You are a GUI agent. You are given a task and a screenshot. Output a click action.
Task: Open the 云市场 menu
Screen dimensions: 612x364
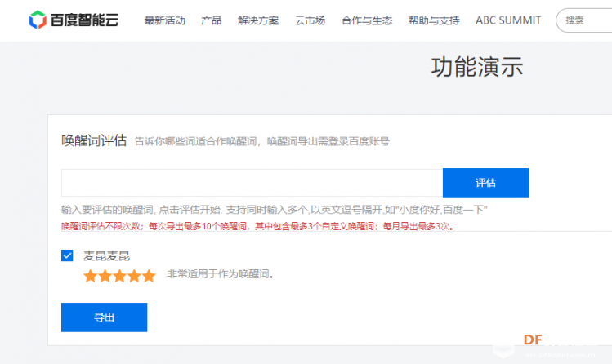(x=310, y=20)
